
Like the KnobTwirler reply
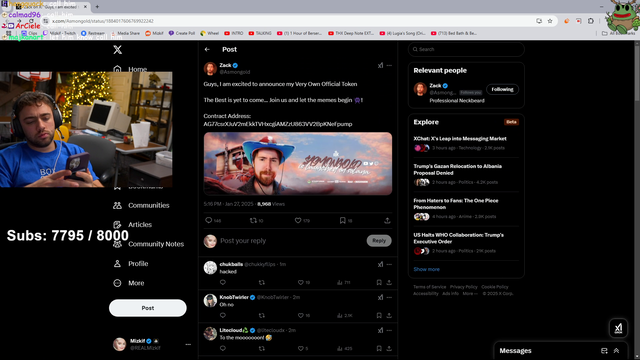[x=300, y=316]
